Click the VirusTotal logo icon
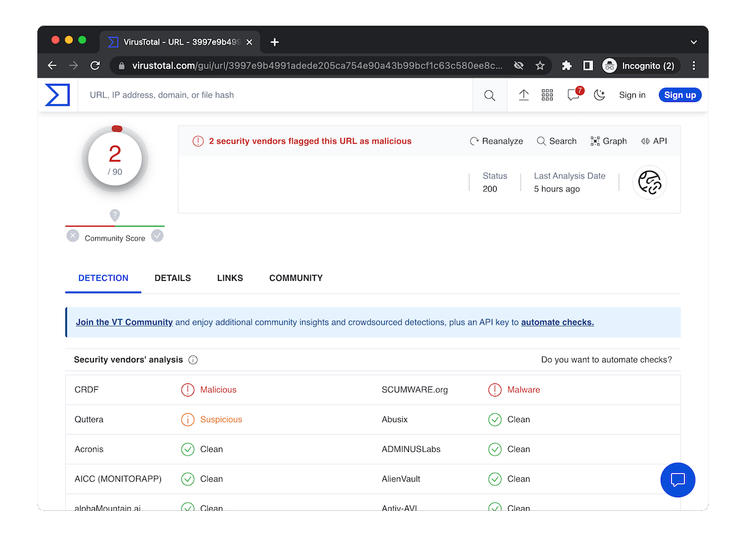The image size is (746, 560). pyautogui.click(x=57, y=95)
